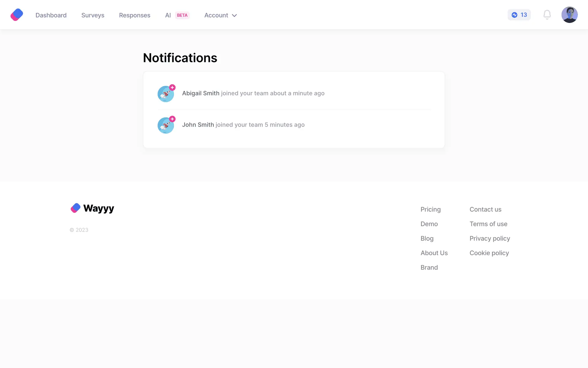
Task: Click Abigail Smith's notification avatar
Action: [166, 94]
